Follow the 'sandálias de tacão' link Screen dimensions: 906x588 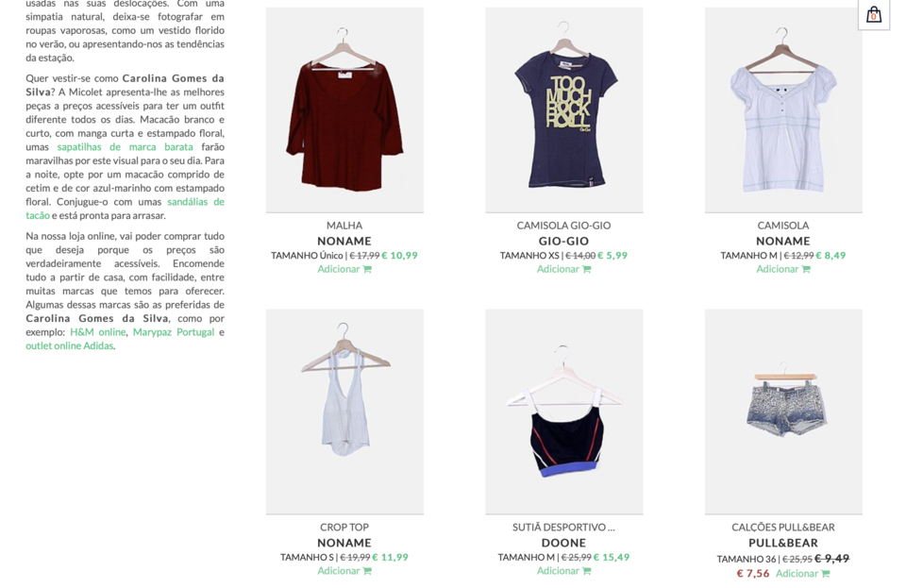click(x=125, y=209)
